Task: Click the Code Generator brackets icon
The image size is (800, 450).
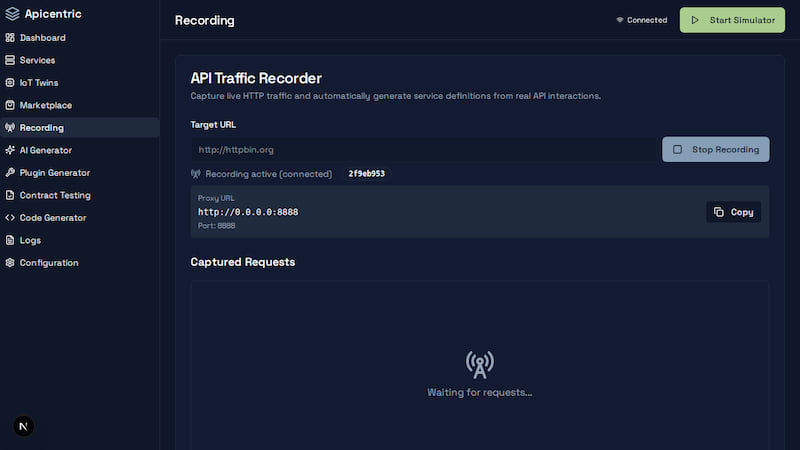Action: click(x=10, y=218)
